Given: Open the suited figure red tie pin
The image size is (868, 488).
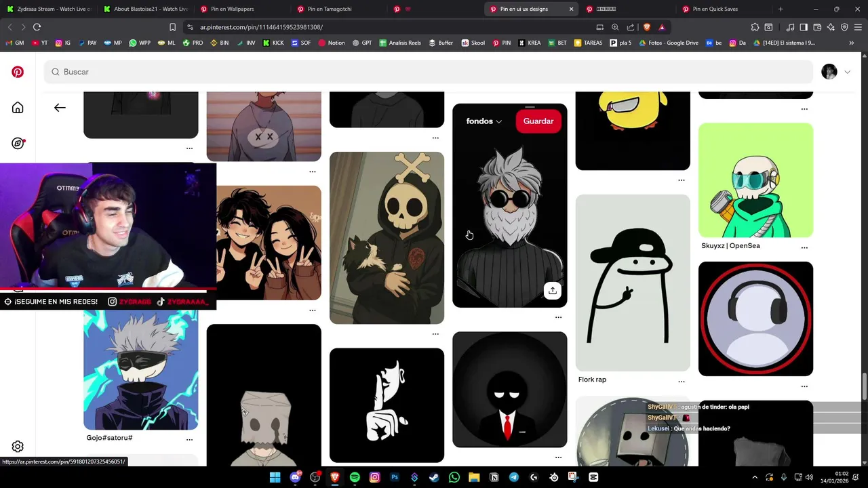Looking at the screenshot, I should click(510, 390).
